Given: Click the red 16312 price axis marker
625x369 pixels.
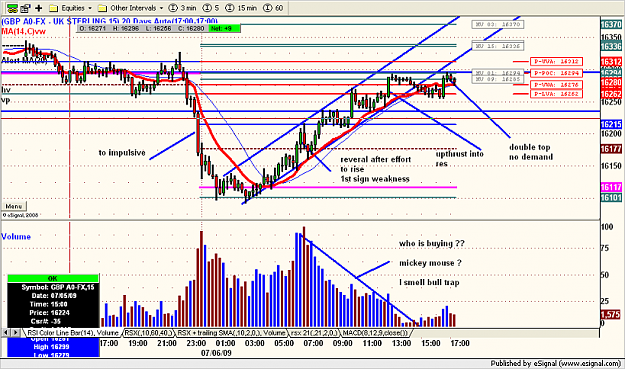Looking at the screenshot, I should coord(611,62).
